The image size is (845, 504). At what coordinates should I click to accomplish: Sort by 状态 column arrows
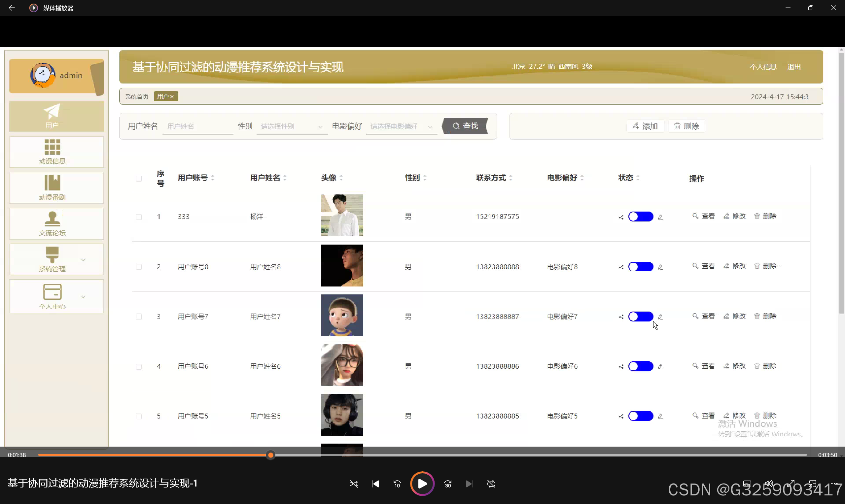(x=638, y=178)
